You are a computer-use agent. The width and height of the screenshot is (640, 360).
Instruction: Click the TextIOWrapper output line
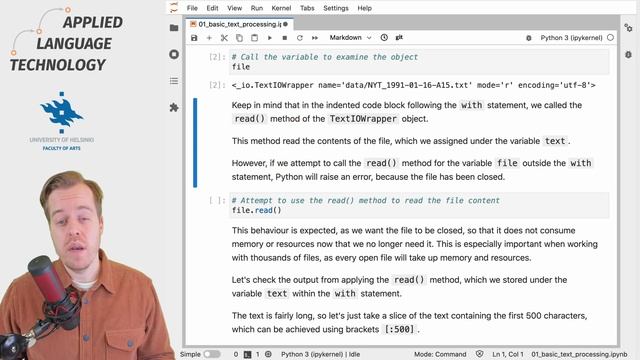click(413, 85)
